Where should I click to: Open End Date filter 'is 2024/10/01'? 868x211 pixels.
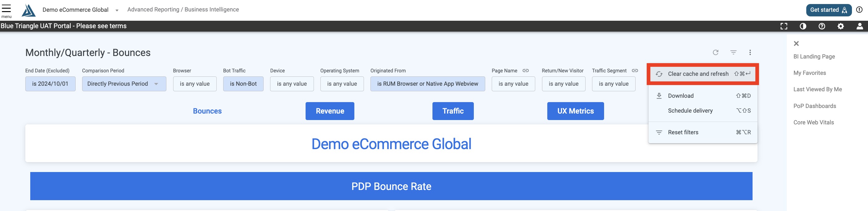50,84
